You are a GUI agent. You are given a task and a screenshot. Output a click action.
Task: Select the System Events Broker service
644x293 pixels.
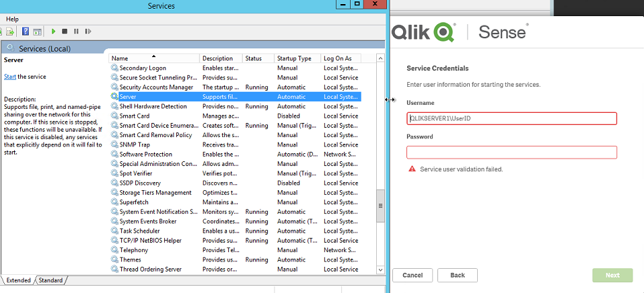tap(236, 221)
